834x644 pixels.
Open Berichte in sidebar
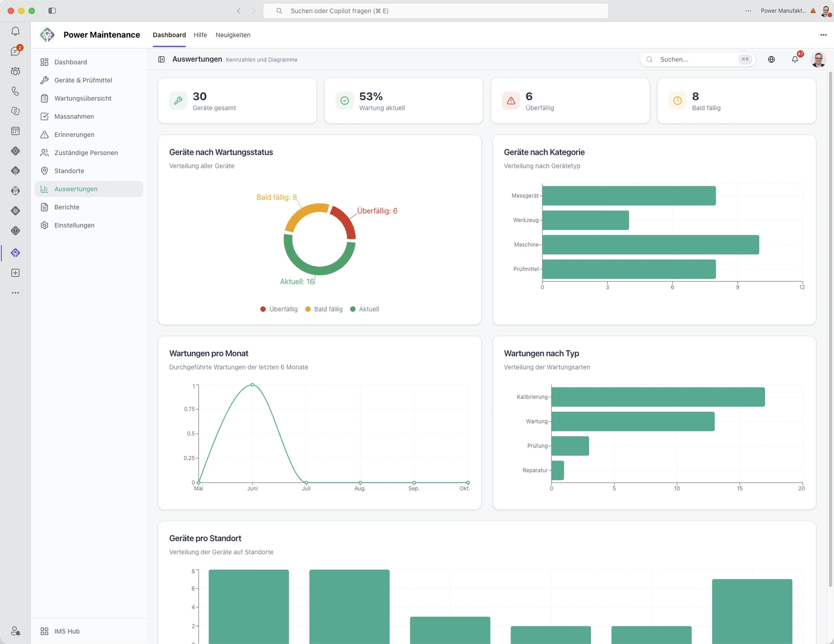pyautogui.click(x=89, y=207)
